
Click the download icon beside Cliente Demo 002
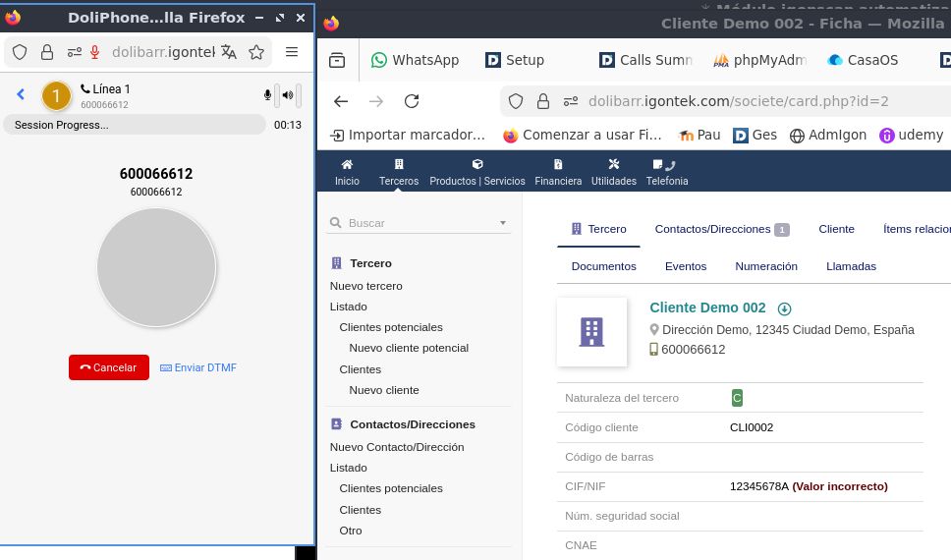(x=784, y=308)
